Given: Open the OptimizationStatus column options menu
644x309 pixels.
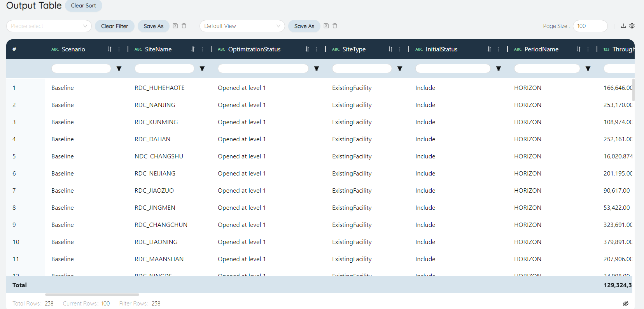Looking at the screenshot, I should tap(317, 49).
